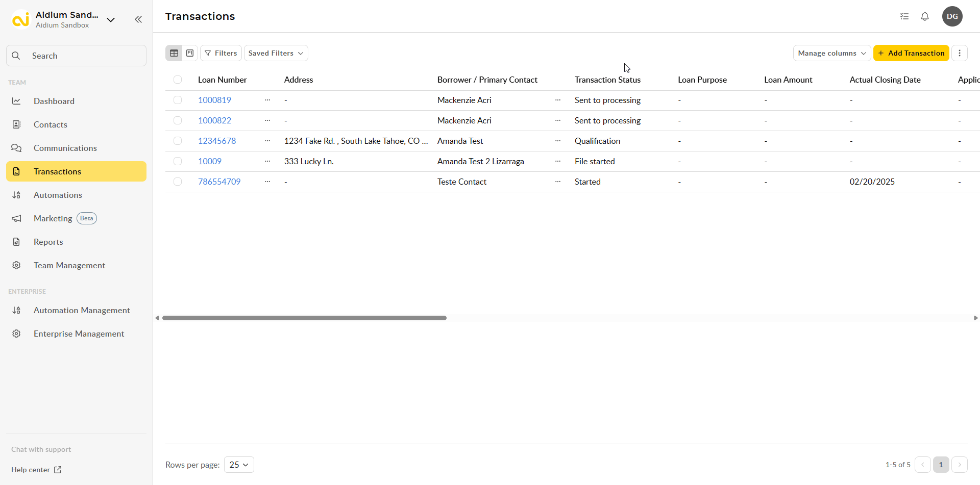Open notifications bell
The image size is (980, 485).
(925, 16)
